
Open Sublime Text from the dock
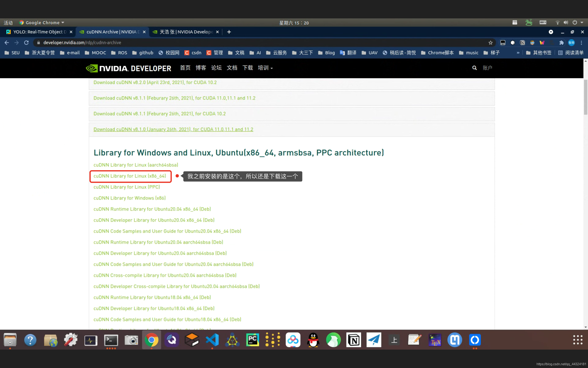(x=192, y=340)
